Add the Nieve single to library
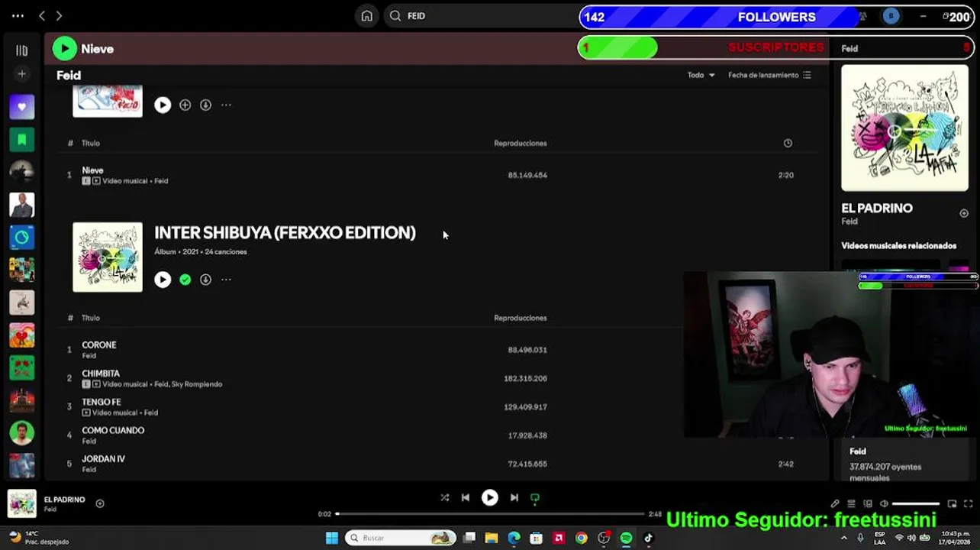The width and height of the screenshot is (980, 550). [x=185, y=105]
